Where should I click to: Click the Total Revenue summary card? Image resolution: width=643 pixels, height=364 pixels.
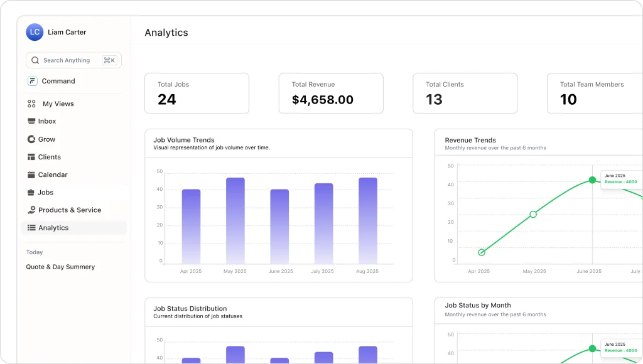click(x=331, y=93)
